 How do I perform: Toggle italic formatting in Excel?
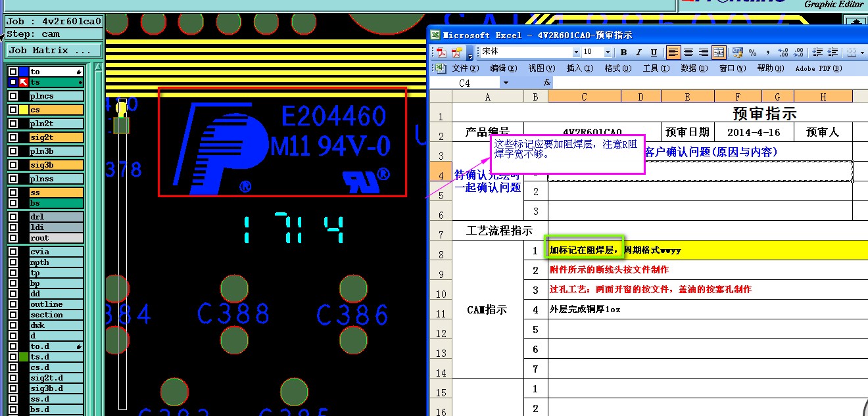[x=639, y=53]
